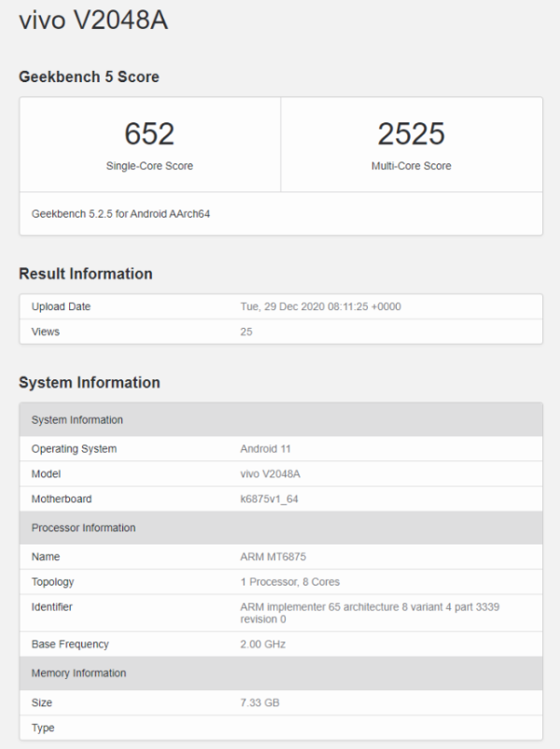Click the Single-Core Score label
The width and height of the screenshot is (560, 749).
pyautogui.click(x=149, y=165)
